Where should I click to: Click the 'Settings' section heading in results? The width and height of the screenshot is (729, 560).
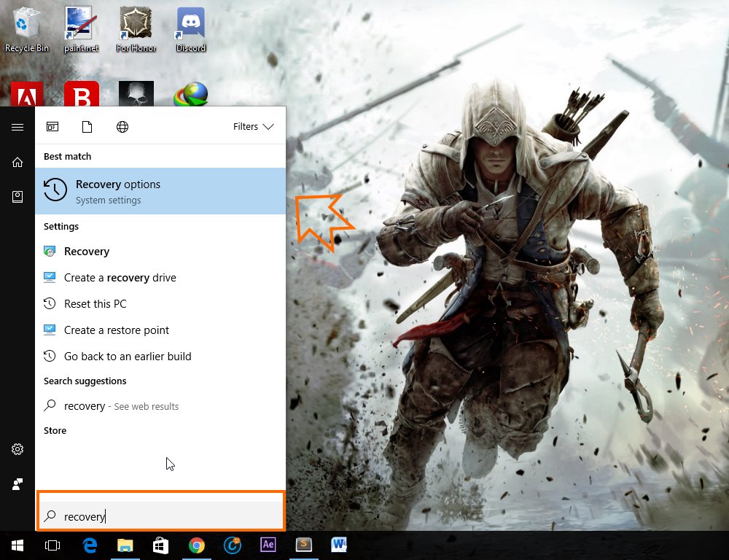[x=61, y=227]
